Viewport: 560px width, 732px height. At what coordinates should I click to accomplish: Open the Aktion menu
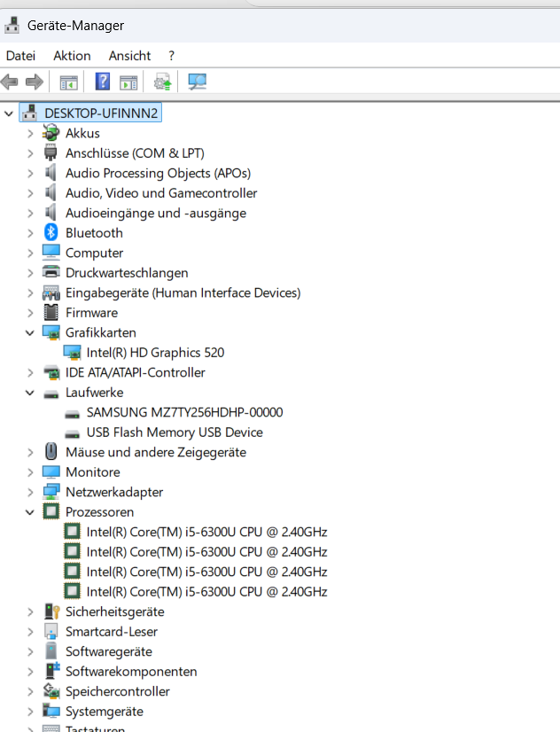point(72,56)
